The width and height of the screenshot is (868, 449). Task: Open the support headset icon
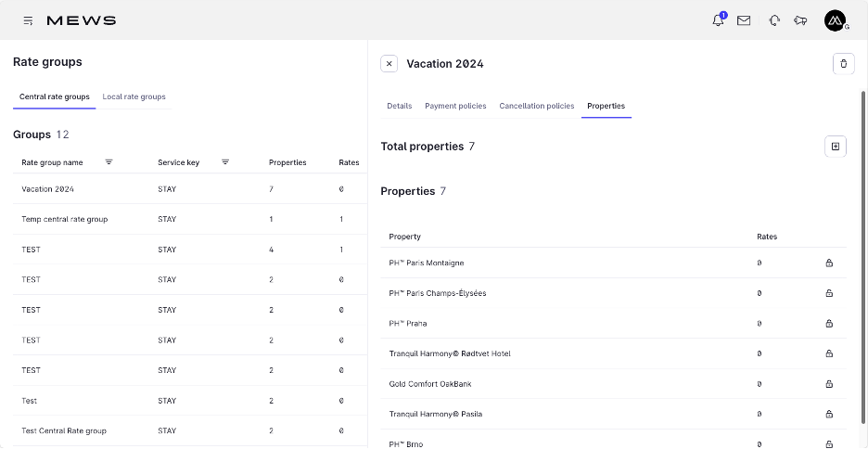tap(774, 21)
